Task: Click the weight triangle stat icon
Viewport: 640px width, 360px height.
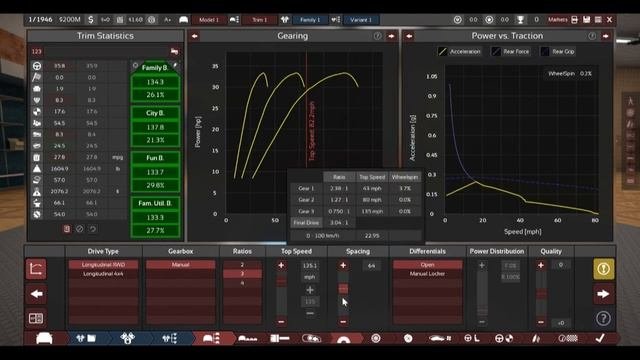Action: coord(37,168)
